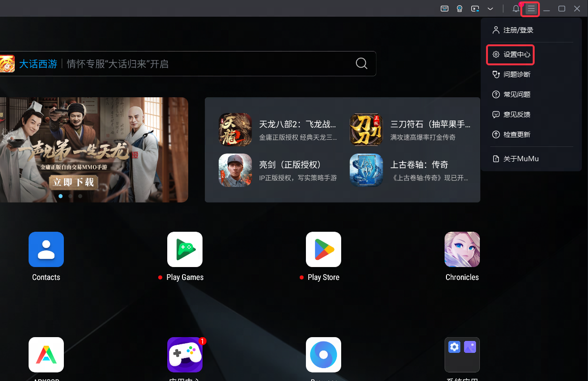Viewport: 588px width, 381px height.
Task: Open the APKPure app icon
Action: click(x=46, y=355)
